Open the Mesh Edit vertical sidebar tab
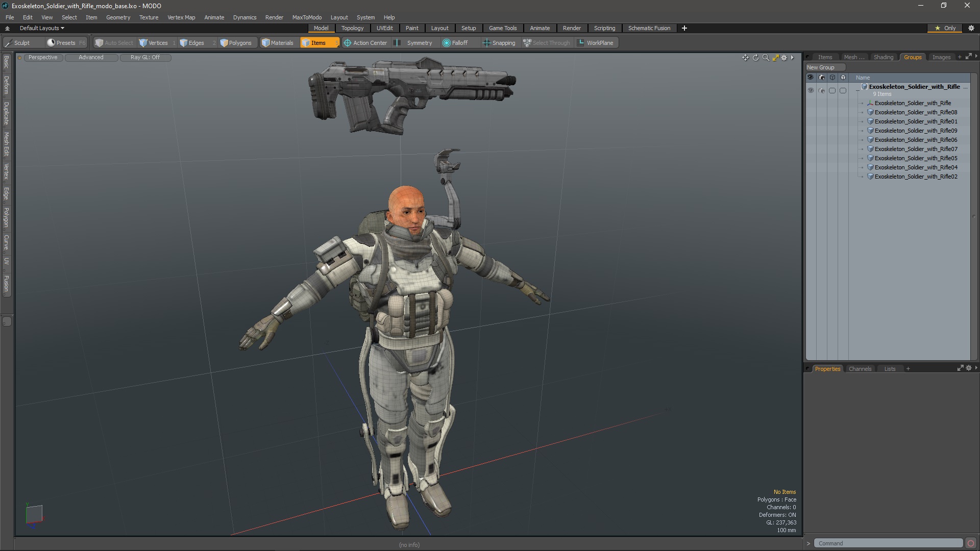This screenshot has width=980, height=551. point(6,144)
